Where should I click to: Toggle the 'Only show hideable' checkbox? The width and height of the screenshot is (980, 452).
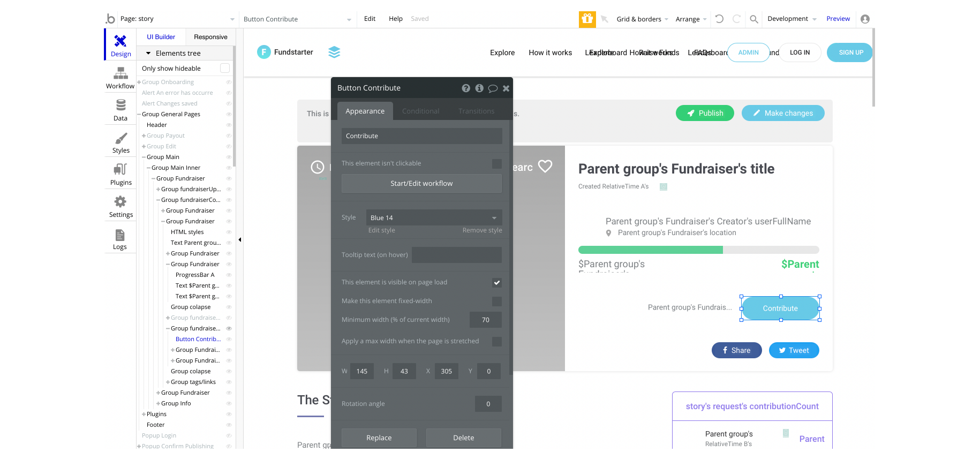coord(225,68)
